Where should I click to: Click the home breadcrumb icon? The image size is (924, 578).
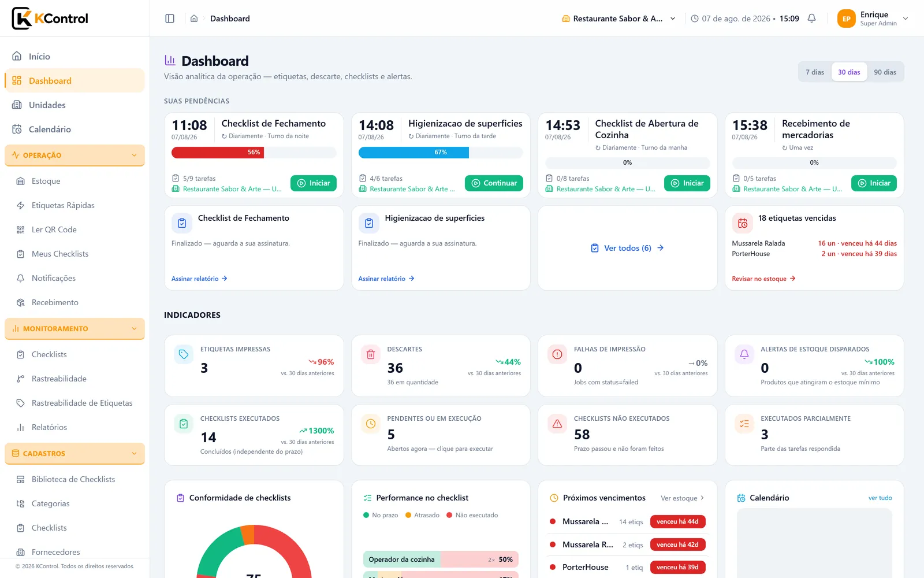pos(194,18)
